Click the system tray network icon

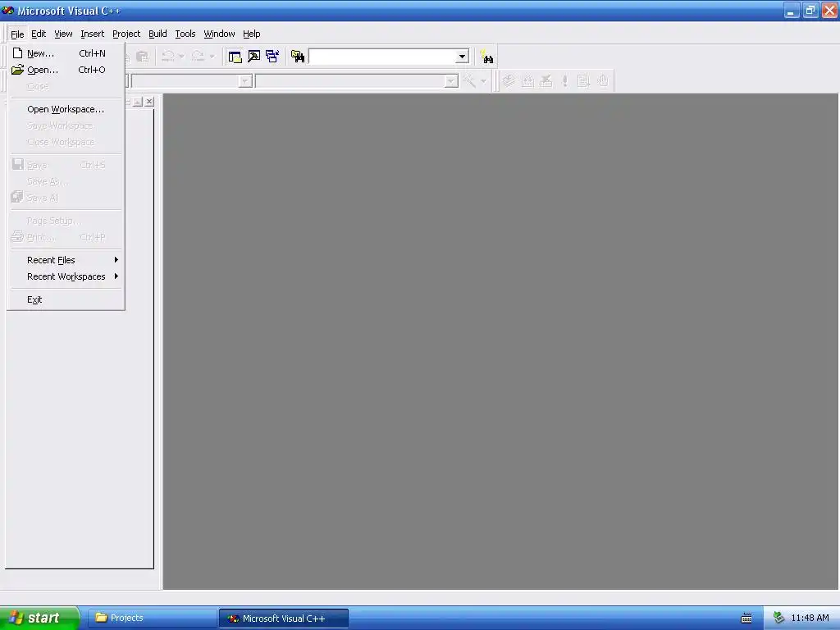pos(778,619)
